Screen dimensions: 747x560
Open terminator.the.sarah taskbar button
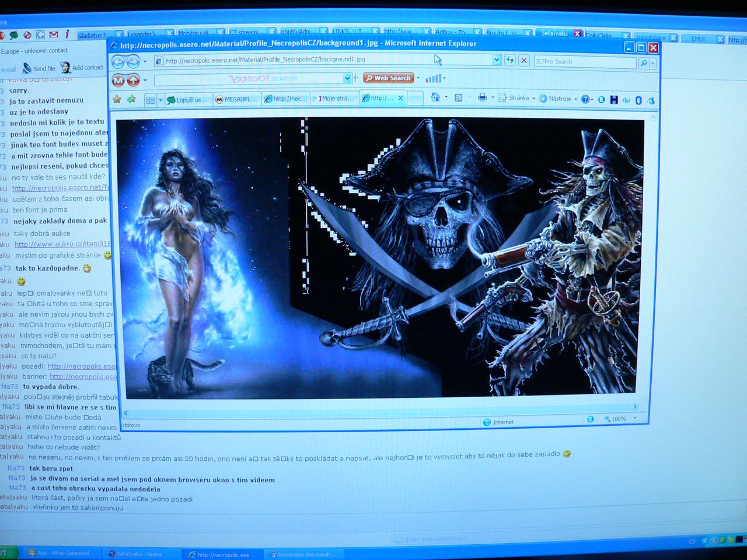tap(303, 554)
